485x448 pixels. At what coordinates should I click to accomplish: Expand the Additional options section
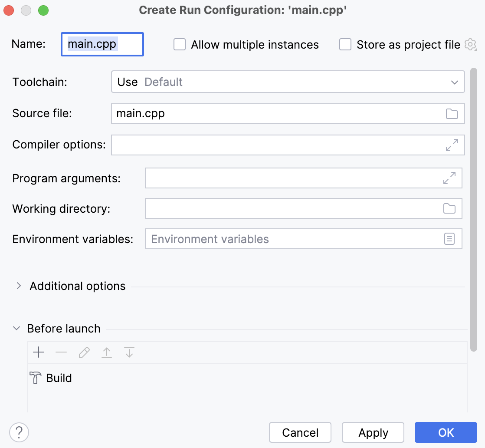[18, 286]
